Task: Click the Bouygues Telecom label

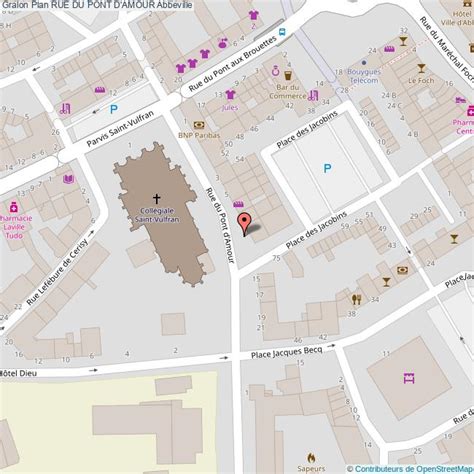Action: click(364, 76)
